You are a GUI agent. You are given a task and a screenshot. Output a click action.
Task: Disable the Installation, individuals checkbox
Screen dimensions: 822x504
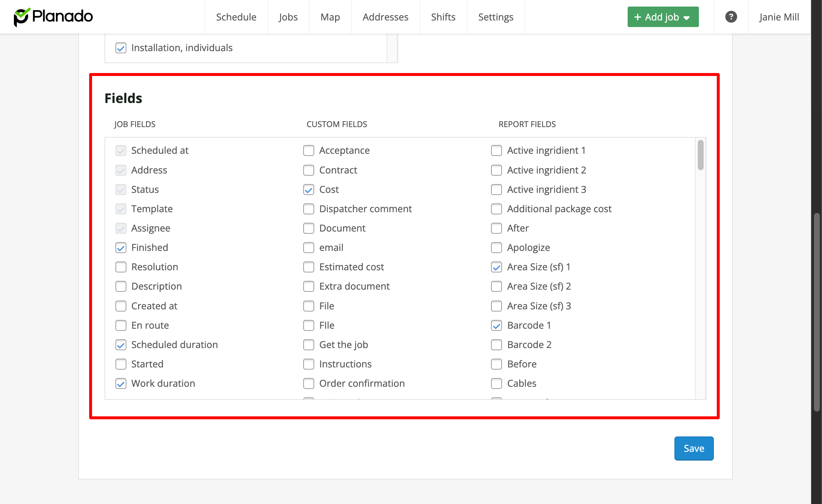click(121, 48)
